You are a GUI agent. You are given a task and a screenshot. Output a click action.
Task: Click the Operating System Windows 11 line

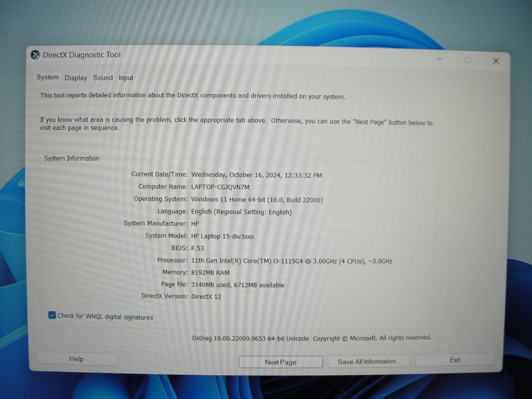(257, 199)
